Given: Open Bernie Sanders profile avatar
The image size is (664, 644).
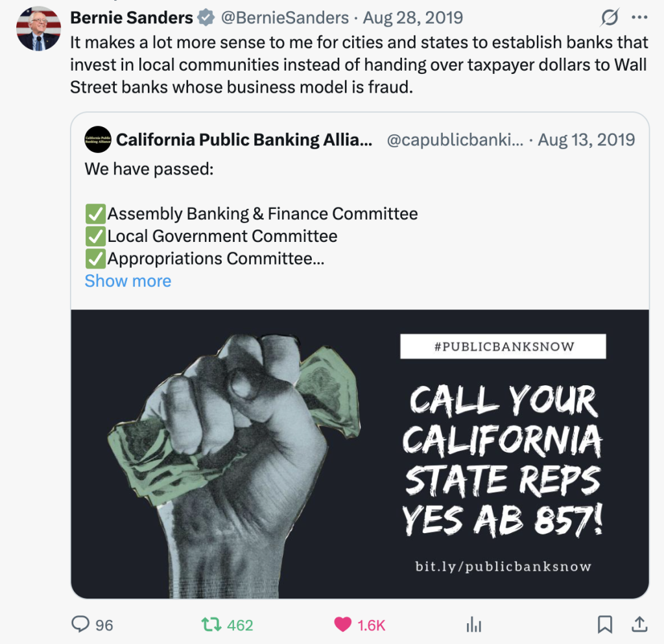Looking at the screenshot, I should (39, 29).
